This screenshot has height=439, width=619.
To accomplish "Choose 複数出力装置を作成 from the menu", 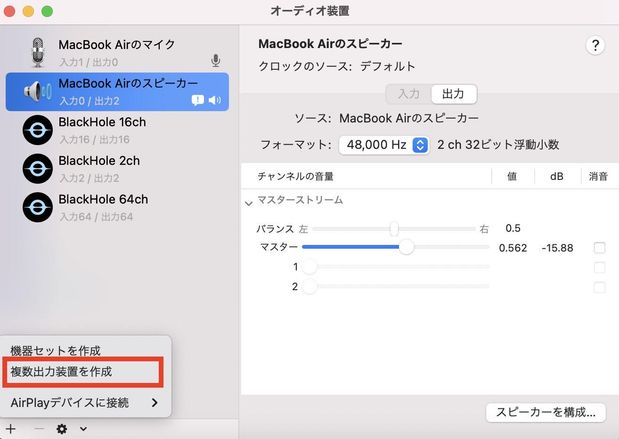I will (x=61, y=371).
